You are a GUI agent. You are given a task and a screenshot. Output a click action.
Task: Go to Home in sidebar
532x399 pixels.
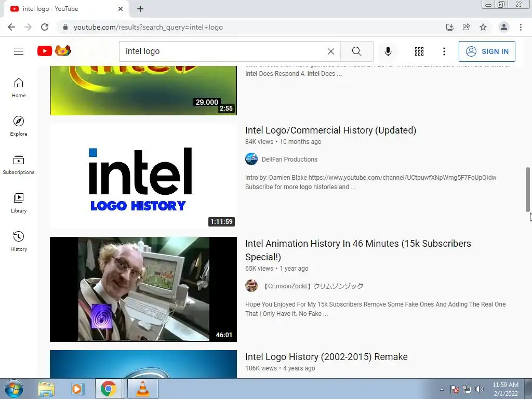pos(19,88)
